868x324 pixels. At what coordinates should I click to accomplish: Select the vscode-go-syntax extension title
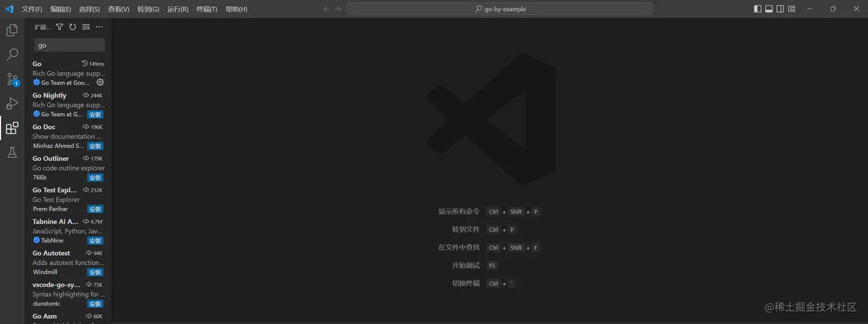(x=56, y=285)
